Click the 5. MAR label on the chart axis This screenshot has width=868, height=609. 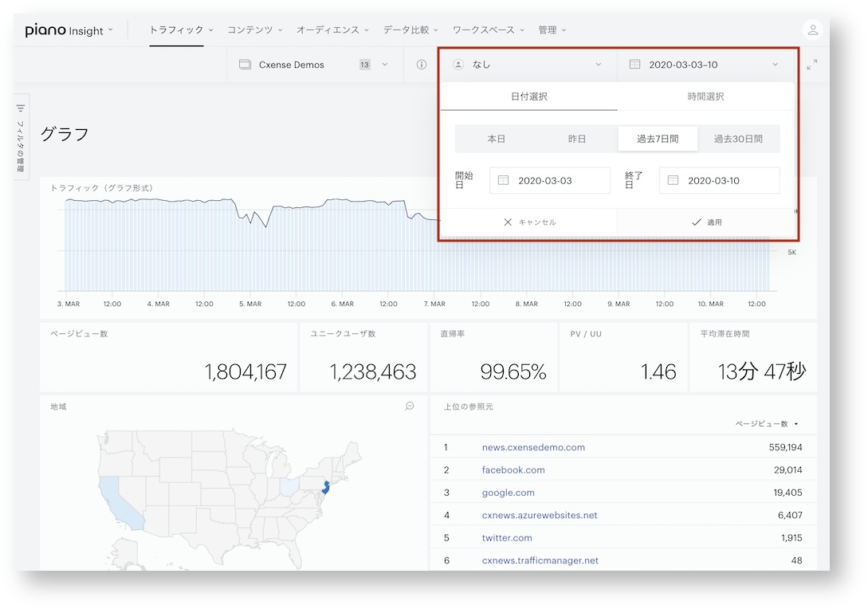[250, 304]
